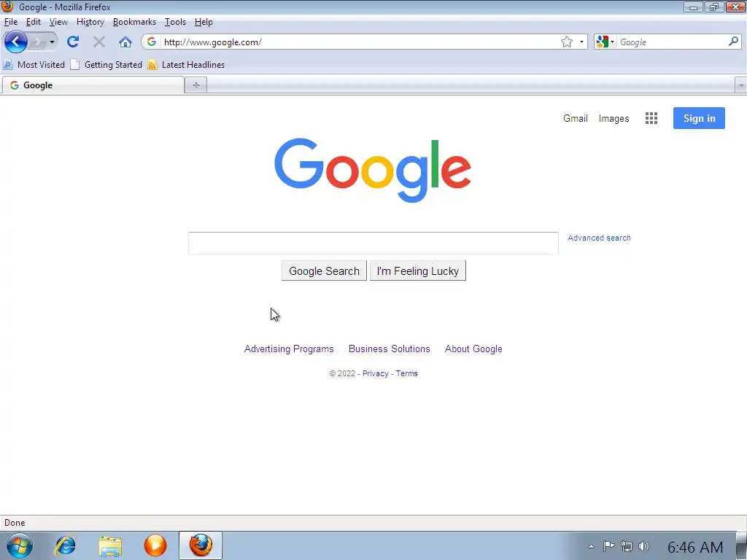Open Images link
This screenshot has height=560, width=747.
[614, 118]
